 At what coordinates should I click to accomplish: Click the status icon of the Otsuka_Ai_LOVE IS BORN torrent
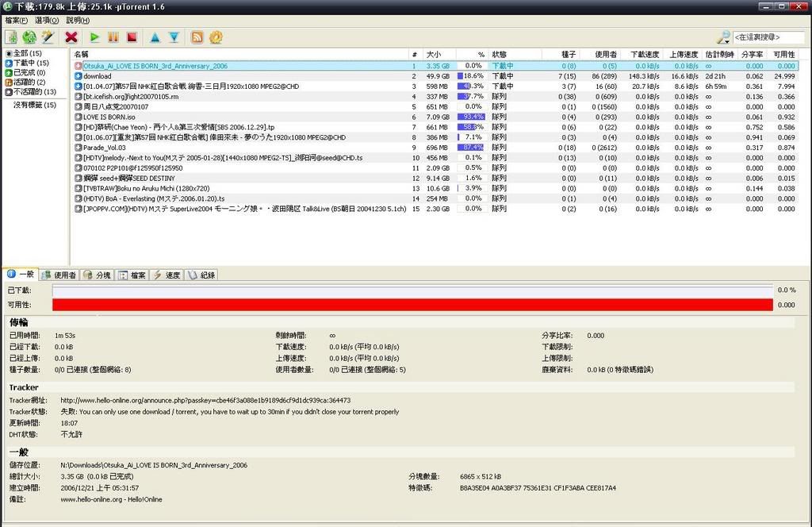[79, 66]
